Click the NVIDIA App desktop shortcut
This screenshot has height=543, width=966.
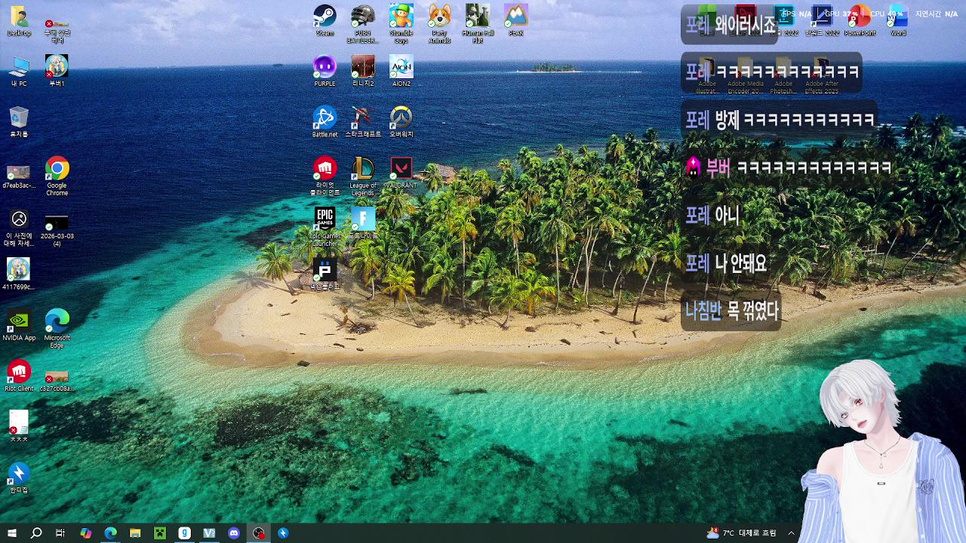[x=18, y=321]
